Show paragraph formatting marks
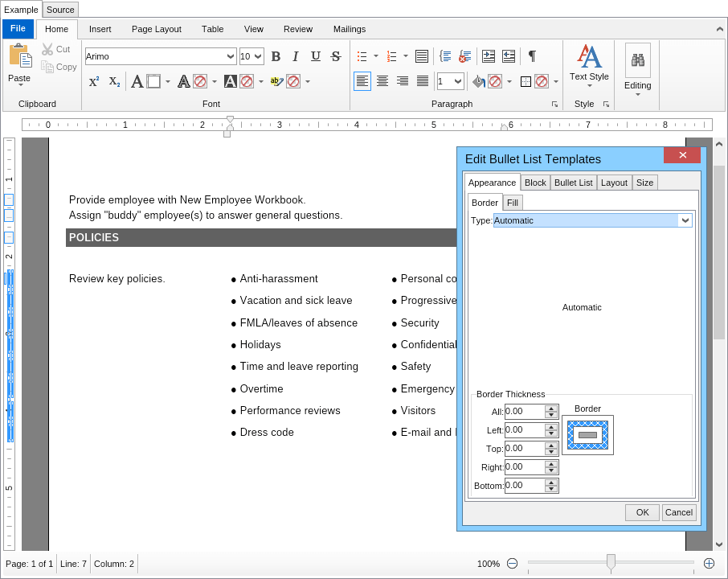728x579 pixels. [x=532, y=56]
